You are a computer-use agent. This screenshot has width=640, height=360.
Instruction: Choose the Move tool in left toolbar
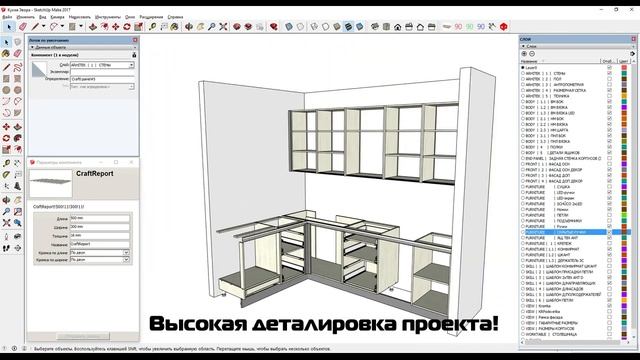[6, 127]
